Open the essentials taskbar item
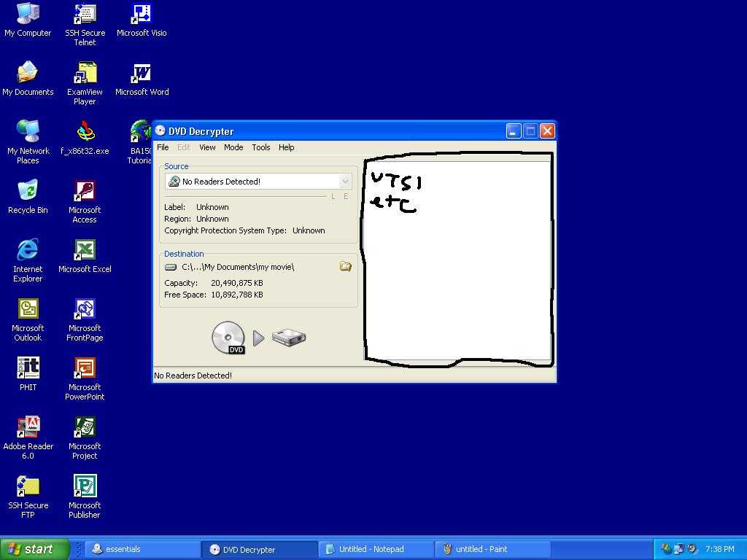Viewport: 747px width, 560px height. coord(142,549)
